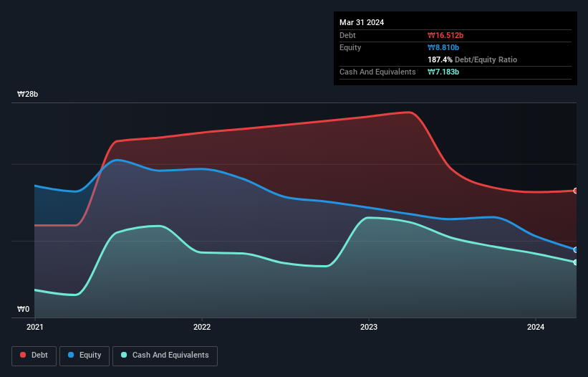588x377 pixels.
Task: Click the 2021 x-axis label
Action: [35, 327]
